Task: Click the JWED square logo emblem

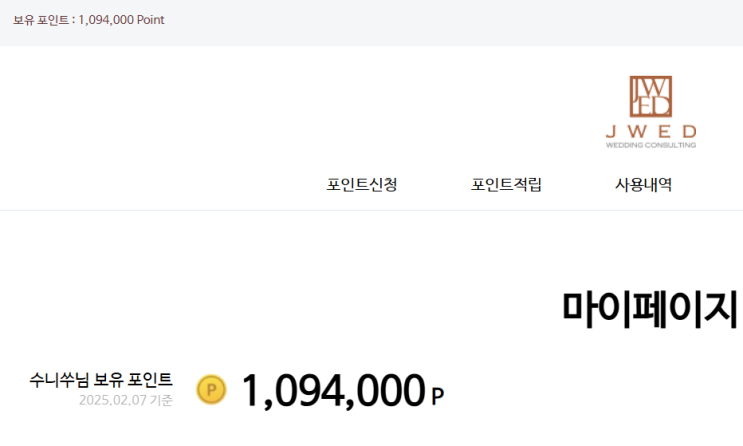Action: 650,96
